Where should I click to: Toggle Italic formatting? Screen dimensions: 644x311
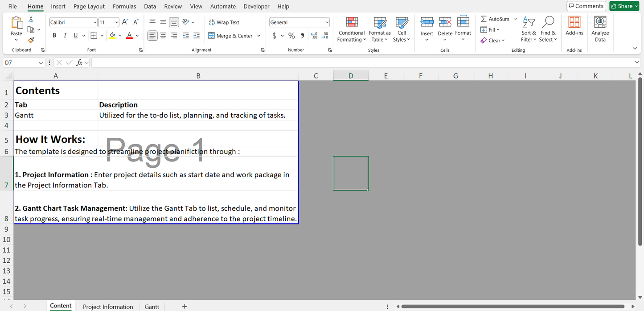coord(65,36)
